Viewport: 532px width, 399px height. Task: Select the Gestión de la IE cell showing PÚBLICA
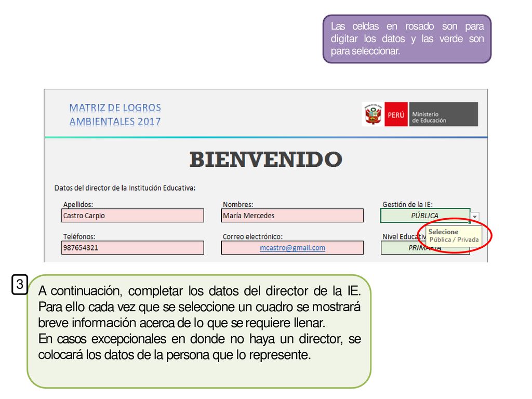point(425,216)
